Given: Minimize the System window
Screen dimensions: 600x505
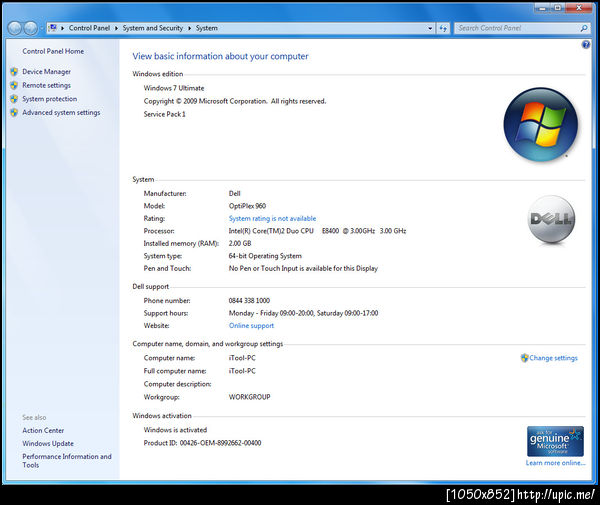Looking at the screenshot, I should 542,7.
